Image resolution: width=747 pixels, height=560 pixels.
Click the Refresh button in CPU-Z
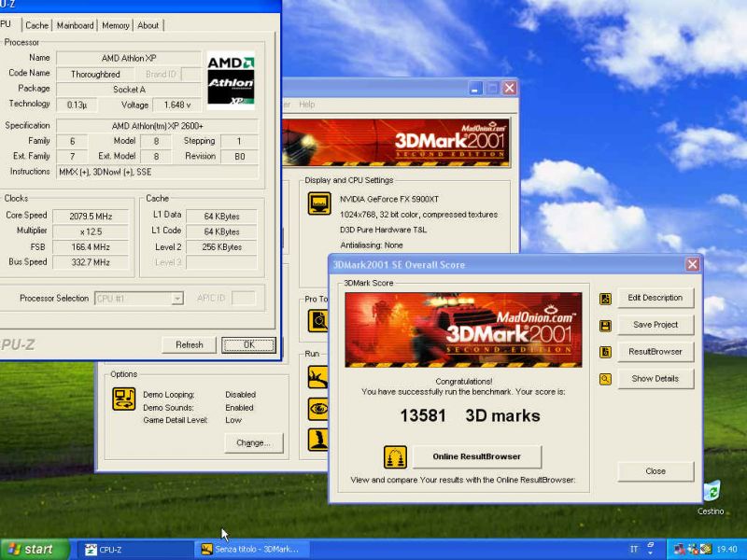(190, 344)
